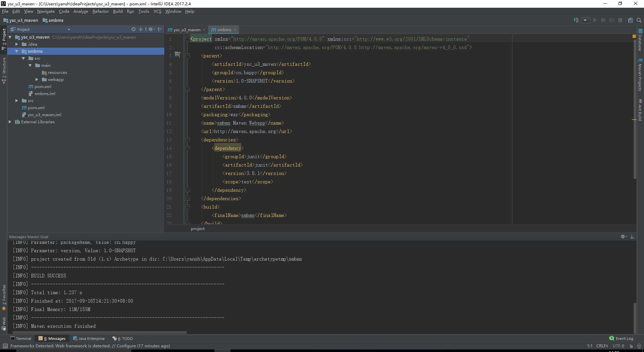Viewport: 644px width, 352px height.
Task: Click the Maven reimport gutter icon
Action: tap(177, 55)
